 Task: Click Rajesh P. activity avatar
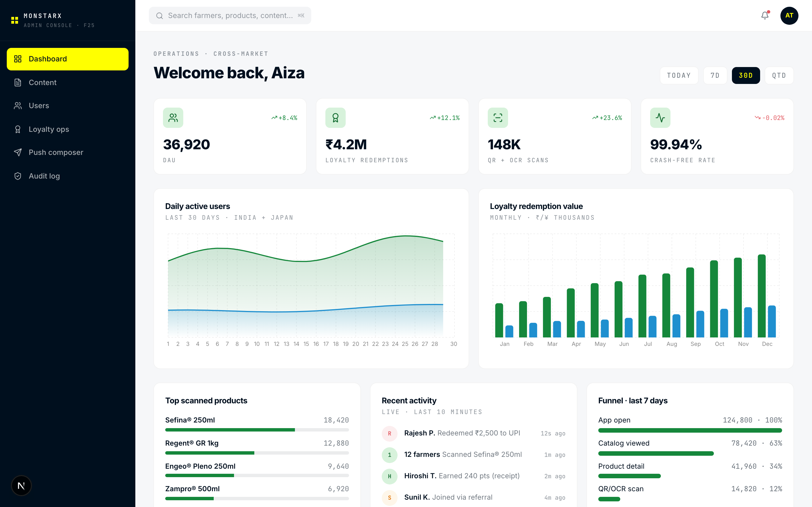(390, 433)
